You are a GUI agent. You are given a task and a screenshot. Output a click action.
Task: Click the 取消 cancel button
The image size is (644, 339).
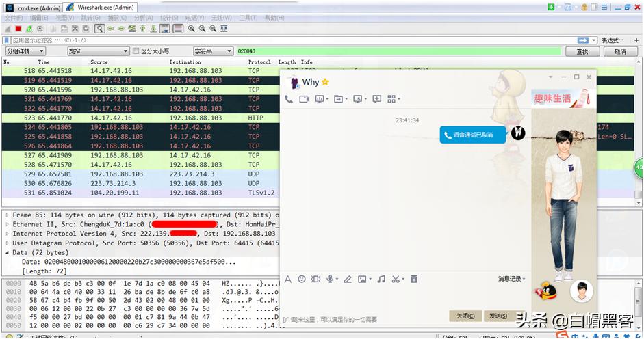point(621,51)
